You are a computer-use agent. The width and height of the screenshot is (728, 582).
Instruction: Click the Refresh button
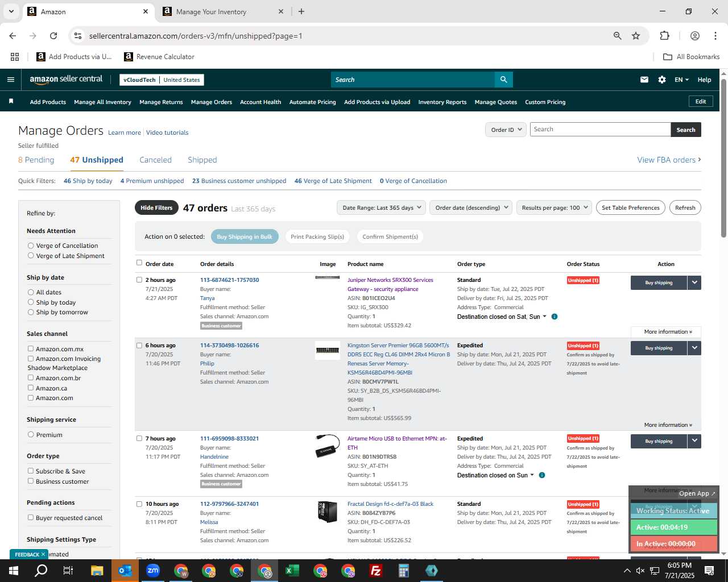[x=685, y=207]
